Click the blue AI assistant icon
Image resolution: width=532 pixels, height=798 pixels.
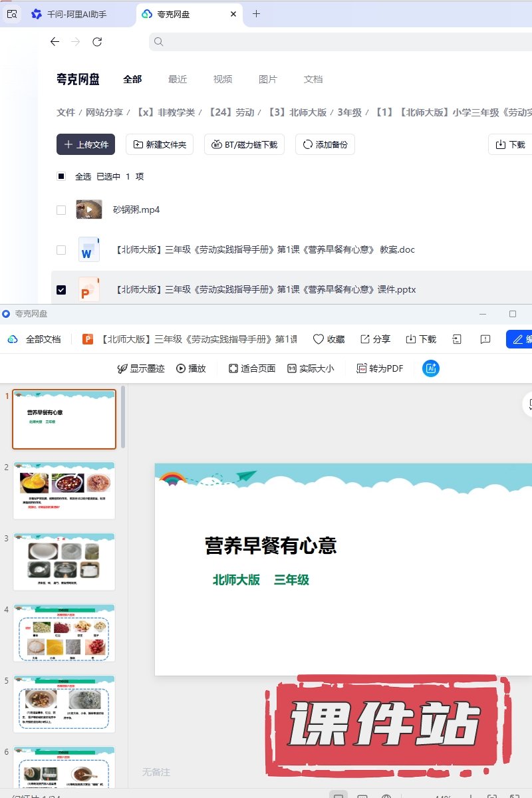point(431,368)
